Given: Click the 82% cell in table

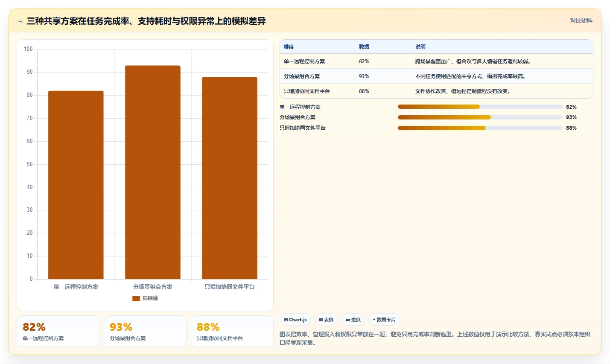Looking at the screenshot, I should coord(364,61).
